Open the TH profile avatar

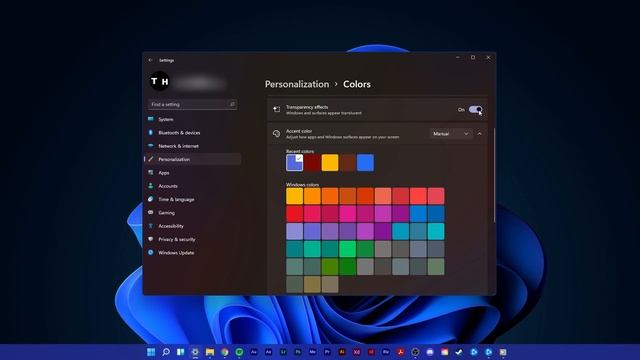(160, 81)
